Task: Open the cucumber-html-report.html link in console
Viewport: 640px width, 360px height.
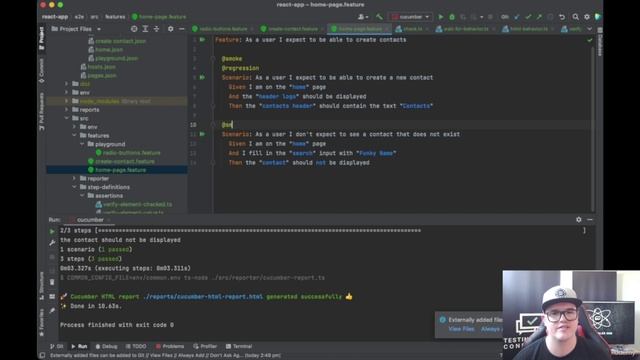Action: tap(203, 297)
